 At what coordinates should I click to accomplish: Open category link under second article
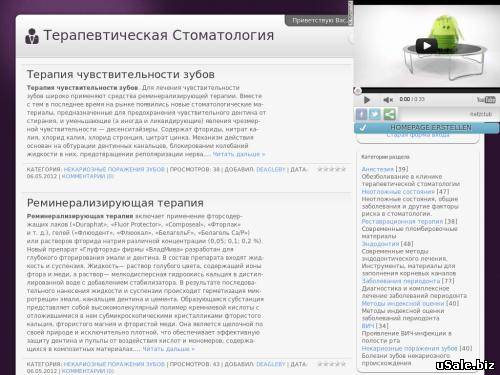(x=114, y=364)
